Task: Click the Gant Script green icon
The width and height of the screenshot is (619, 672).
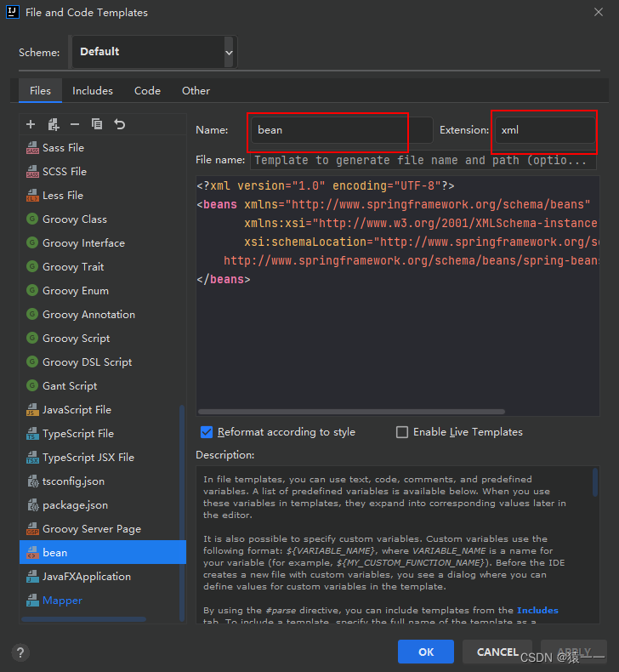Action: [x=32, y=385]
